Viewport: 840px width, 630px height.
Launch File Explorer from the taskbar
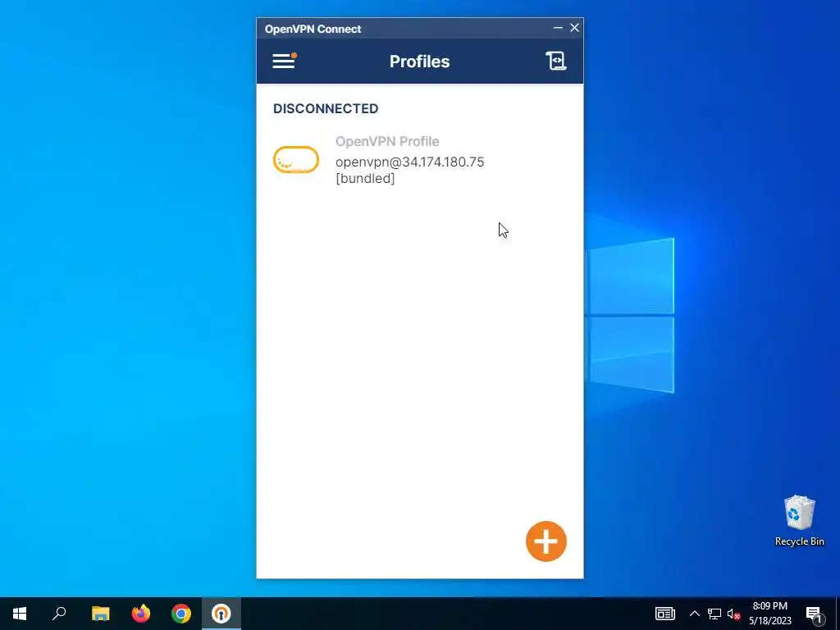(x=100, y=614)
